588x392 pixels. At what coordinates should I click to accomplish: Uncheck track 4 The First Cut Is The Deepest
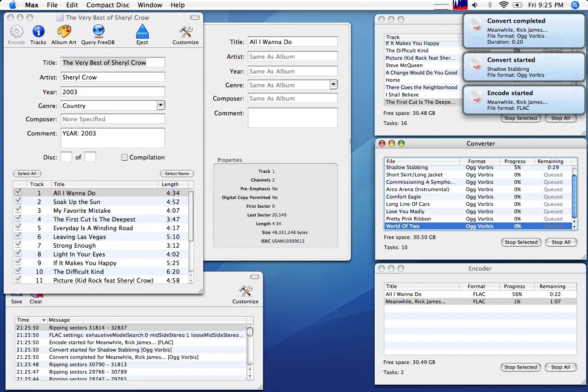(18, 218)
